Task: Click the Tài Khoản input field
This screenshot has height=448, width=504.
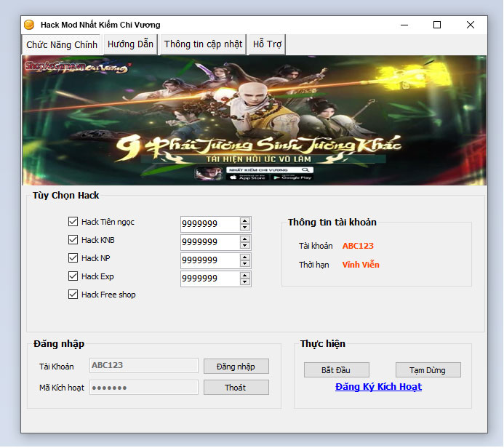Action: tap(144, 366)
